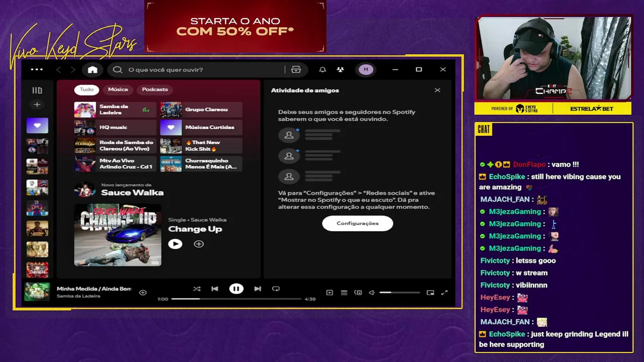This screenshot has height=362, width=644.
Task: Open the Browse icon in search bar
Action: (x=296, y=70)
